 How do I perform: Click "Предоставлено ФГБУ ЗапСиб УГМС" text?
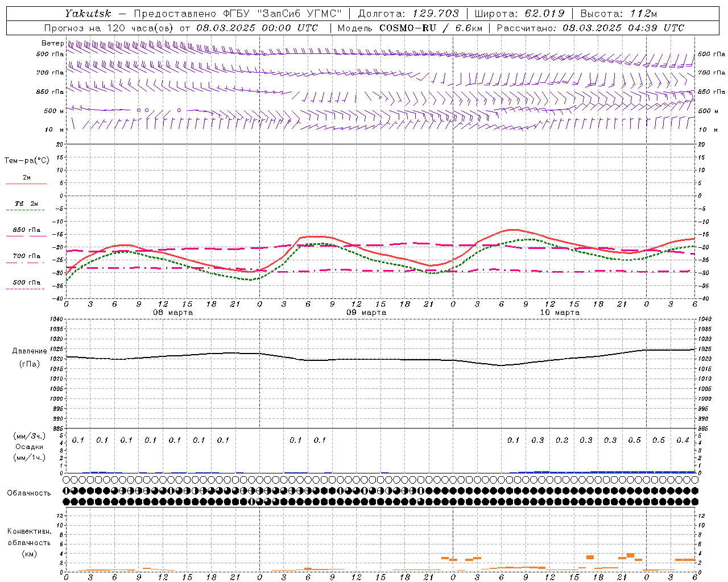(238, 14)
